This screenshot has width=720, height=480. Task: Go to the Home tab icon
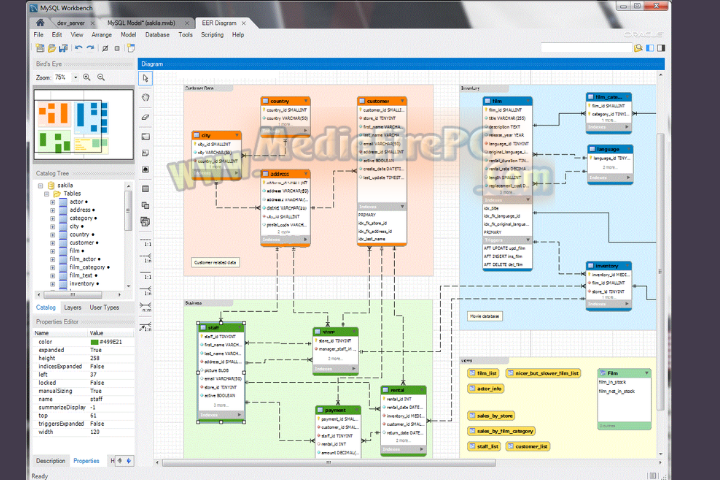coord(40,23)
